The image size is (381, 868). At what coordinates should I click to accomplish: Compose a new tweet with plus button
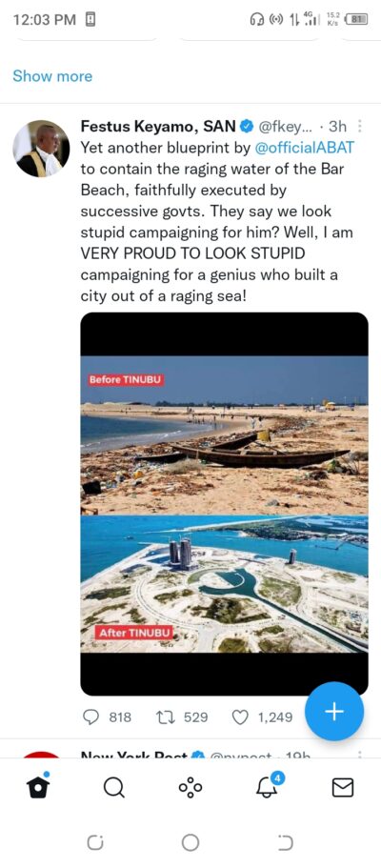tap(334, 712)
